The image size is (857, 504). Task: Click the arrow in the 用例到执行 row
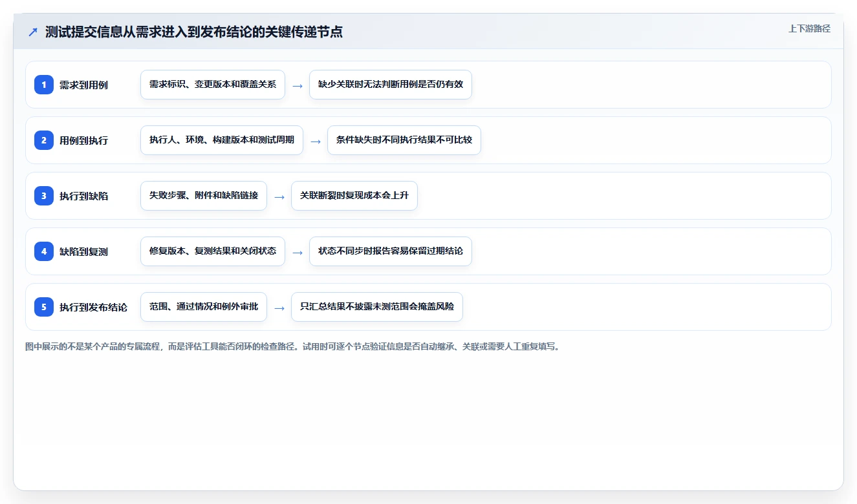(316, 141)
